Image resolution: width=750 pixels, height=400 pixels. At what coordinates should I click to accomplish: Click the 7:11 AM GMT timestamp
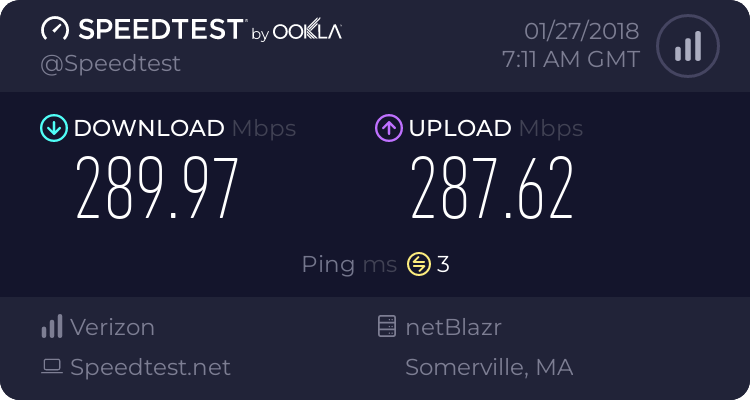tap(570, 59)
